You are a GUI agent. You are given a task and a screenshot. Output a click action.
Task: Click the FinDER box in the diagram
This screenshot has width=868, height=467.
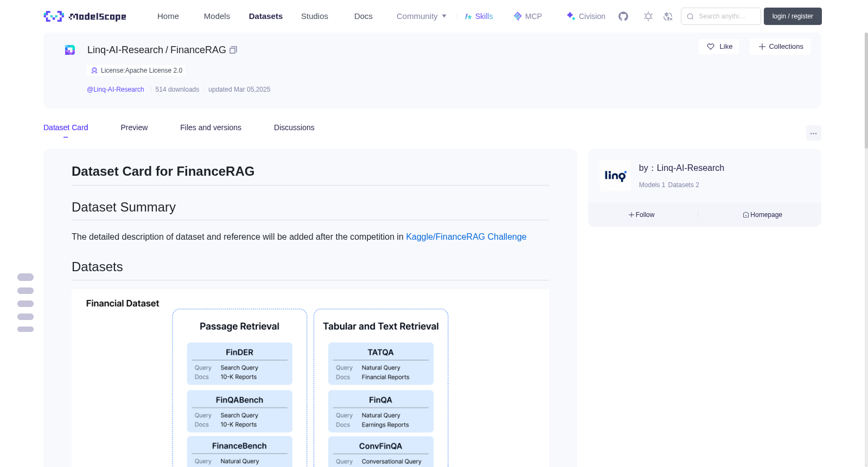point(240,363)
